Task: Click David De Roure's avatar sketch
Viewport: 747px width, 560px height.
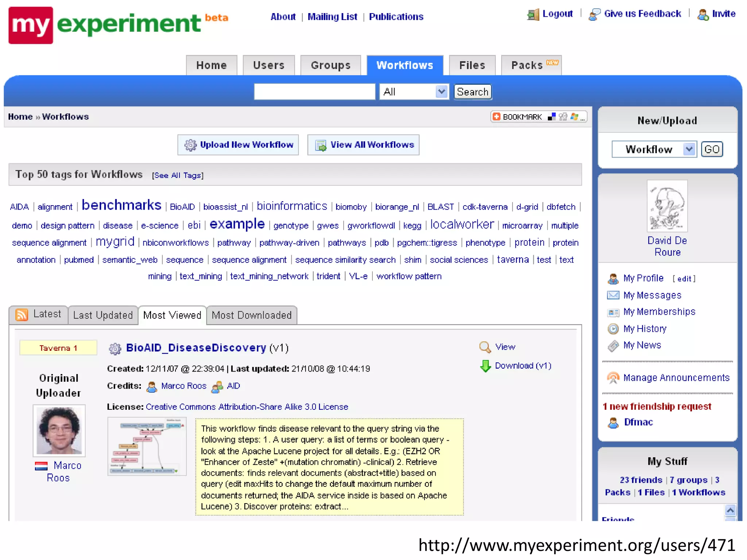Action: (x=667, y=206)
